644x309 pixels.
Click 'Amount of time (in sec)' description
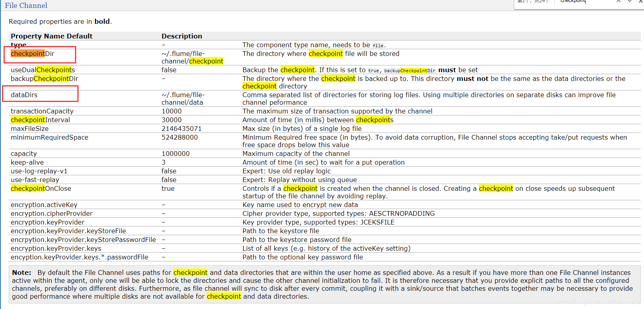pyautogui.click(x=323, y=162)
